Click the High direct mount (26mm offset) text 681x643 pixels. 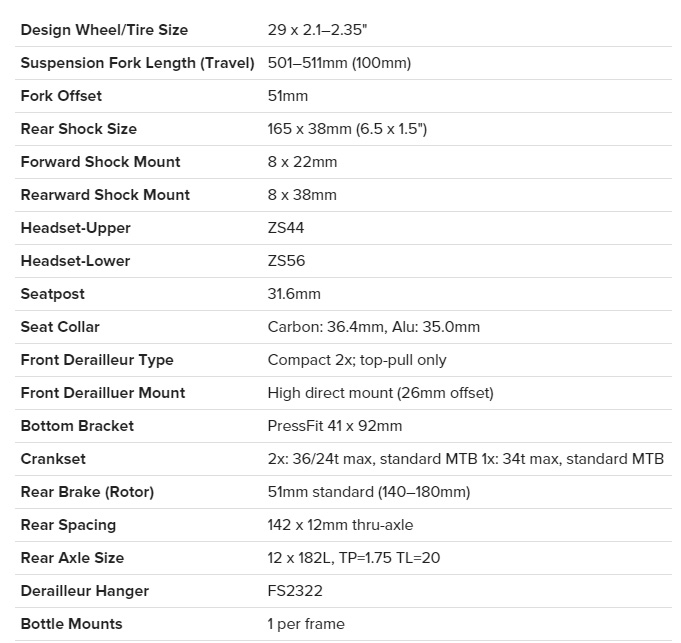(380, 393)
